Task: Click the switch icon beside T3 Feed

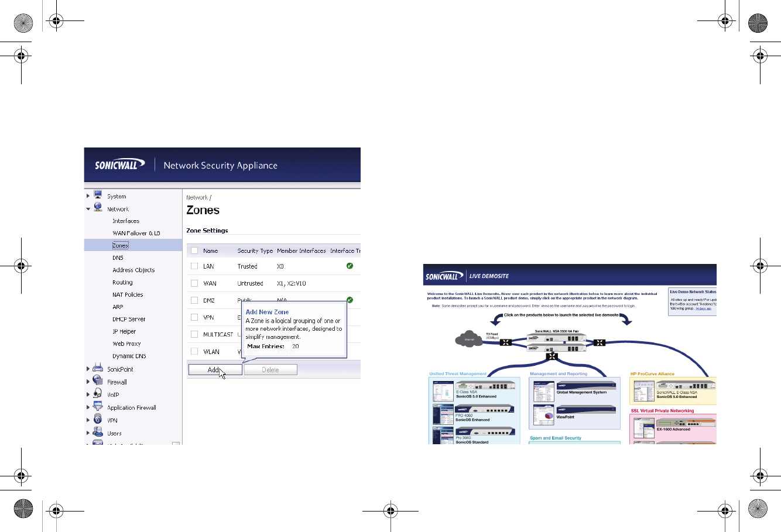Action: (x=505, y=343)
